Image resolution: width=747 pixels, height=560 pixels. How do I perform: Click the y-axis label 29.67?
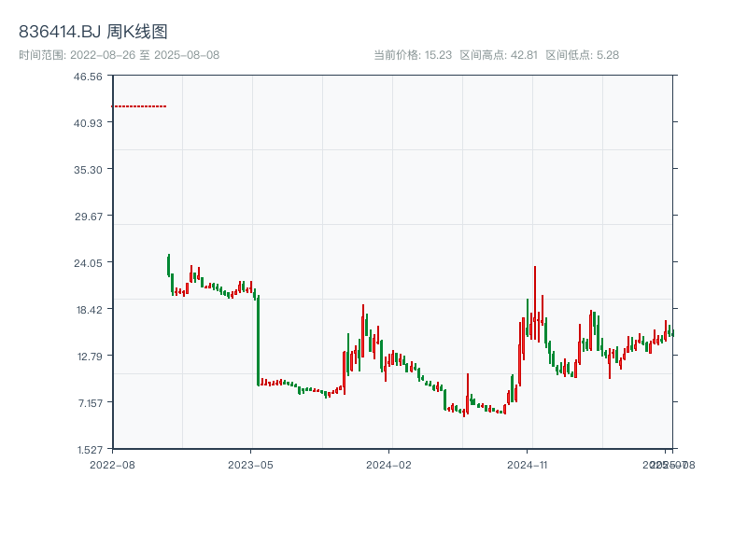click(x=88, y=217)
